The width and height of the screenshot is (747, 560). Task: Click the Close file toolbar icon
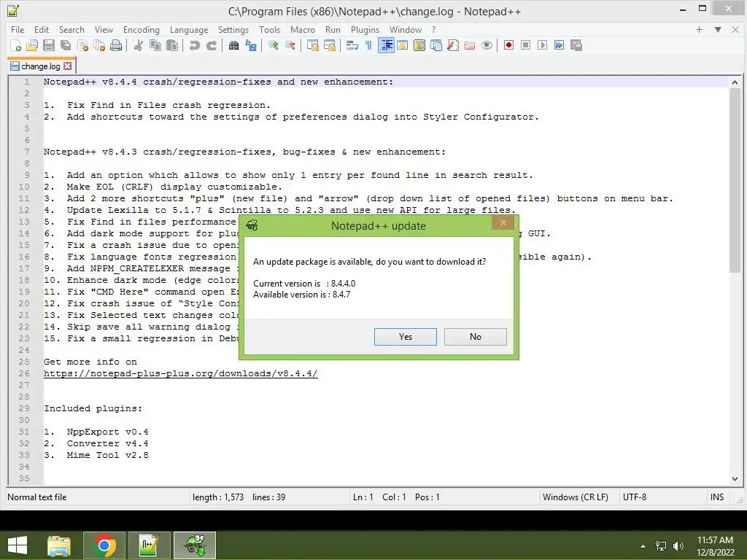(x=83, y=45)
